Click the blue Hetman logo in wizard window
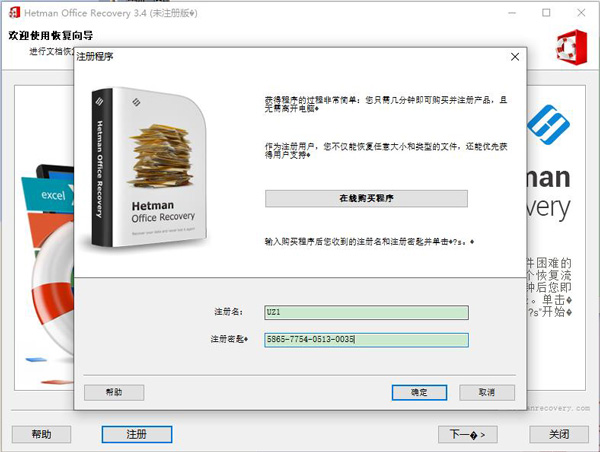This screenshot has height=452, width=600. [x=548, y=125]
